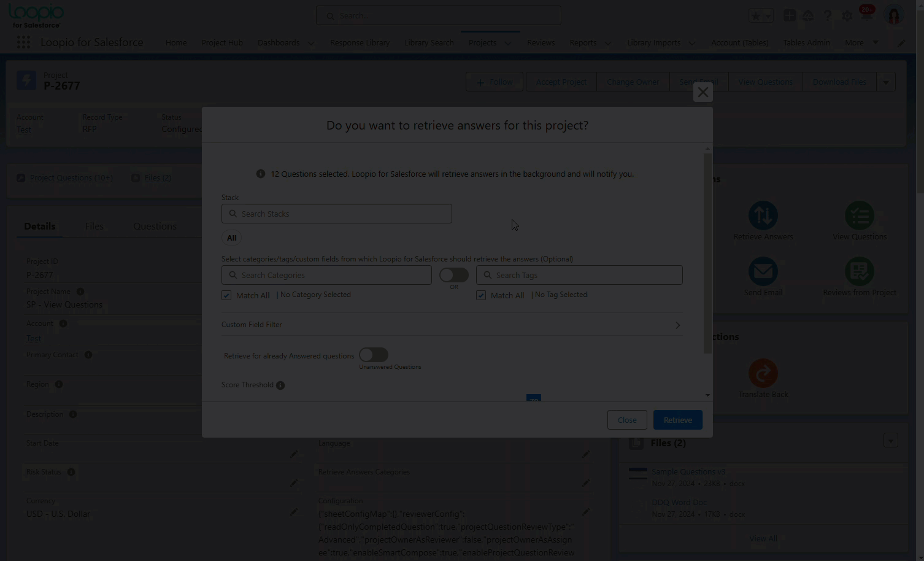Click the Accept Project button
This screenshot has height=561, width=924.
[x=561, y=82]
